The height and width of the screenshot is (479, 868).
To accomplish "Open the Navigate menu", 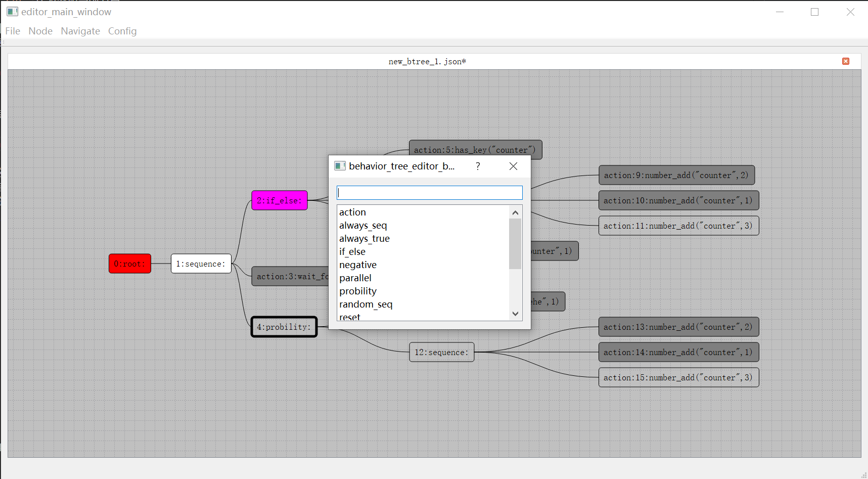I will click(80, 31).
